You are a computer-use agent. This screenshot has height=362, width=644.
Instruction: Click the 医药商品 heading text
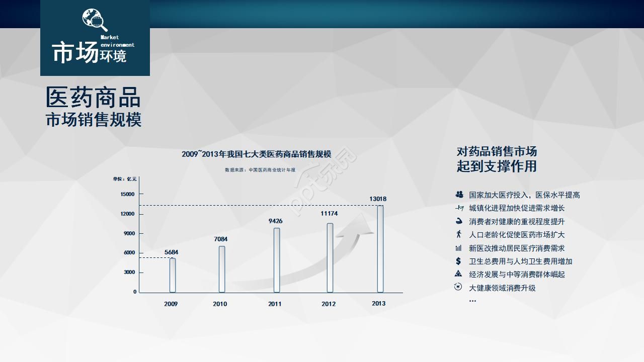93,98
